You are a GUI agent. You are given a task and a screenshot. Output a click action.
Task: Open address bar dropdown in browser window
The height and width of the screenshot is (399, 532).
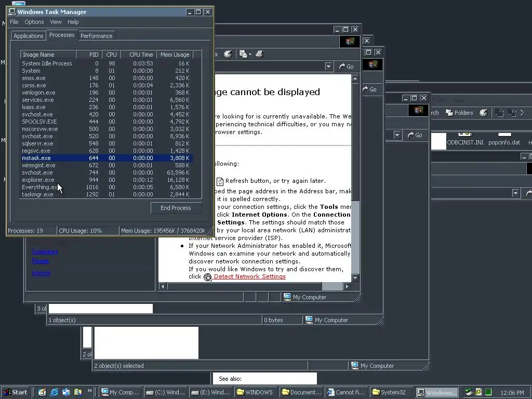click(x=328, y=66)
